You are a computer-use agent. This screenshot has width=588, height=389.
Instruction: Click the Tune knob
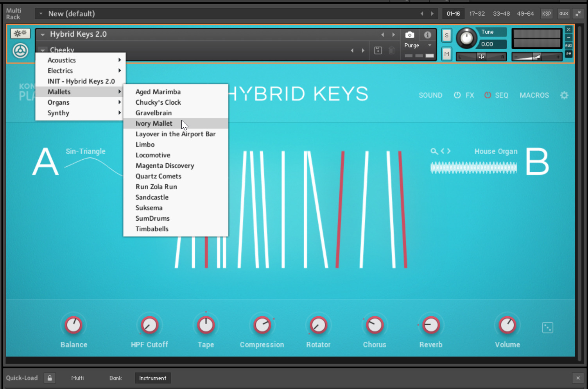pyautogui.click(x=466, y=38)
